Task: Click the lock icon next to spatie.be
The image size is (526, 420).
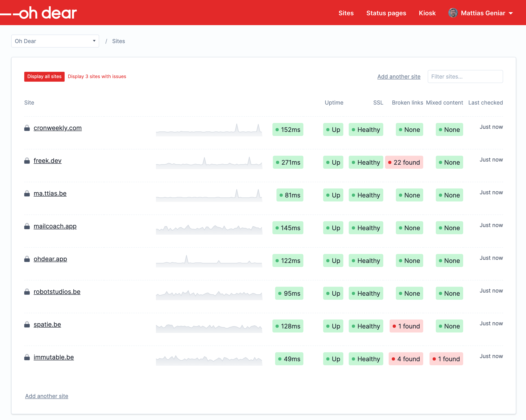Action: (26, 324)
